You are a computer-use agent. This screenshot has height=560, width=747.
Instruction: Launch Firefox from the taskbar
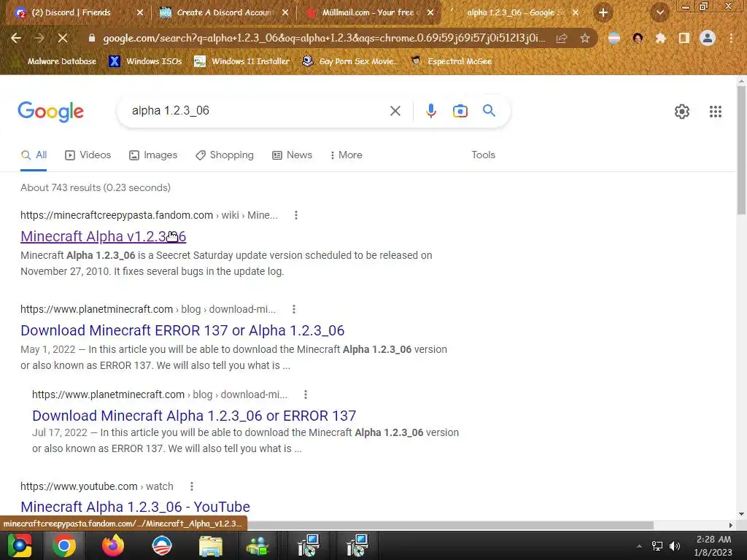point(113,545)
